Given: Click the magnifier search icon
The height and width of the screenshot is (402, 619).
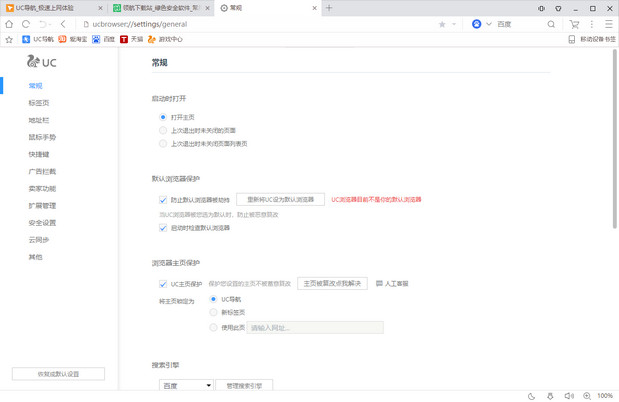Looking at the screenshot, I should [x=551, y=24].
